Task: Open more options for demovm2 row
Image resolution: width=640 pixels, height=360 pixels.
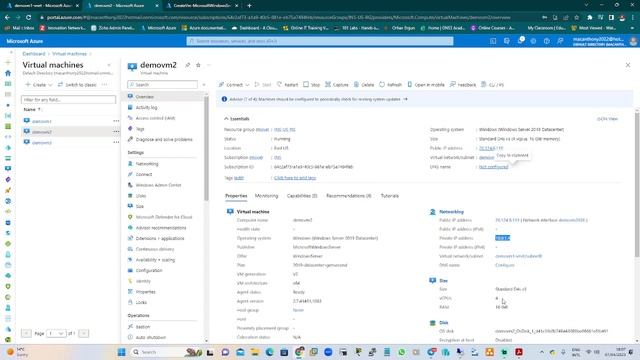Action: point(116,132)
